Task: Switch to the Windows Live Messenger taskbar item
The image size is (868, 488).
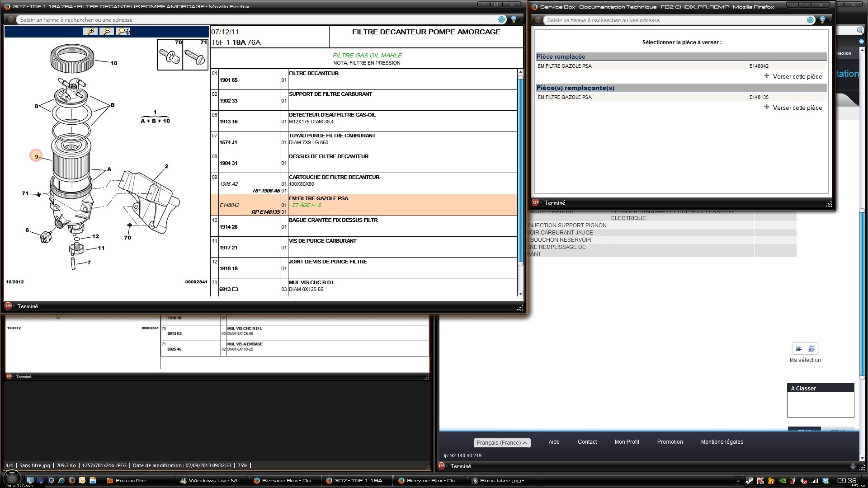Action: click(x=212, y=480)
